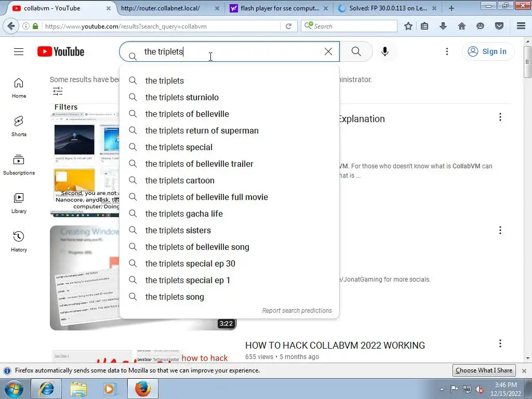Open Windows Explorer folder on taskbar
This screenshot has width=532, height=399.
coord(78,389)
